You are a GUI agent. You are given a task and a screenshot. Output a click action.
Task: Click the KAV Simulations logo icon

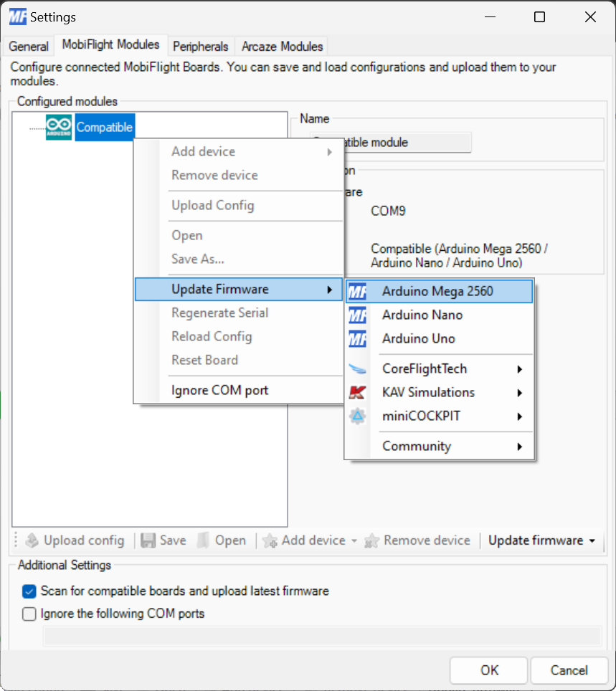click(357, 392)
